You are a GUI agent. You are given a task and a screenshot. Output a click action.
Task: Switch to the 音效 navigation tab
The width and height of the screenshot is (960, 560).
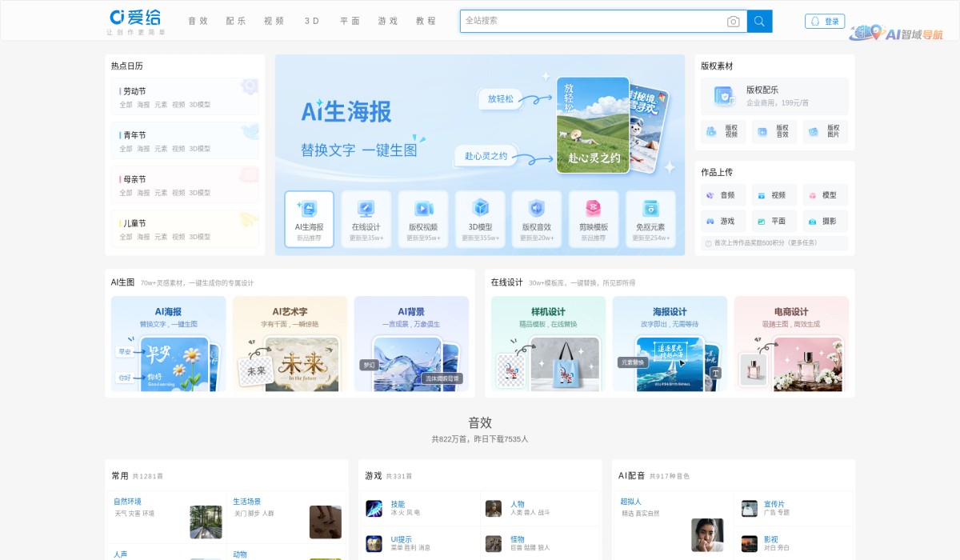pos(198,21)
